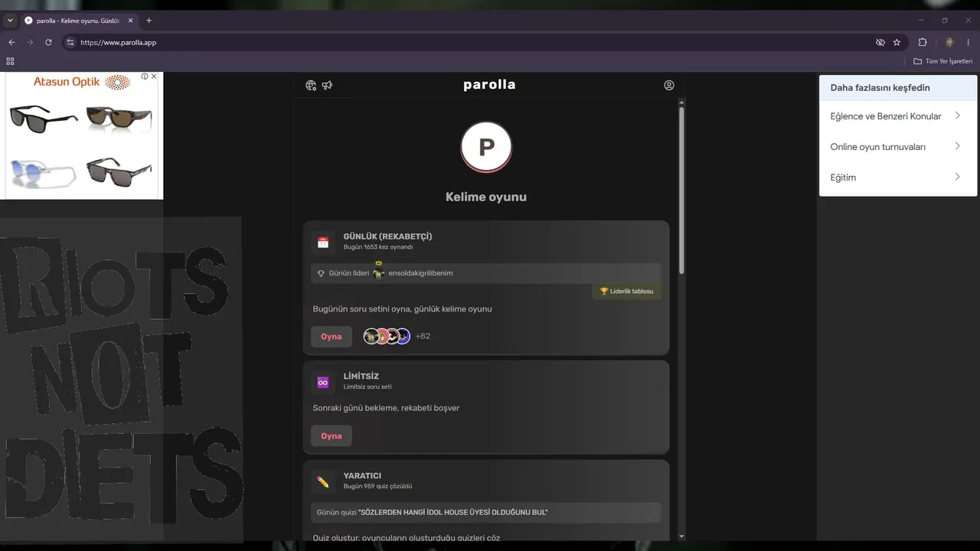Expand Online oyun turnuvaları chevron
980x551 pixels.
pos(957,146)
